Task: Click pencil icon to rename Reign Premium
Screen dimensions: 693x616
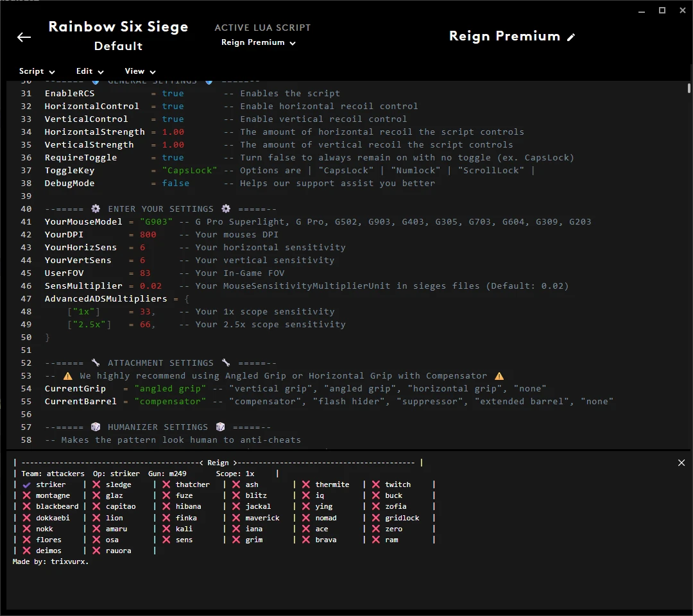Action: coord(571,37)
